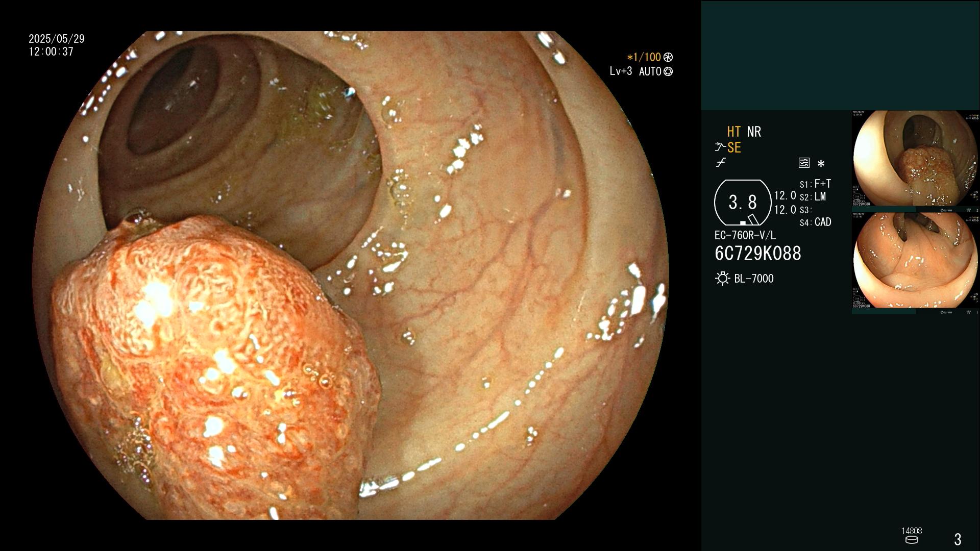Select the NR noise reduction indicator
Viewport: 980px width, 551px height.
pos(754,132)
